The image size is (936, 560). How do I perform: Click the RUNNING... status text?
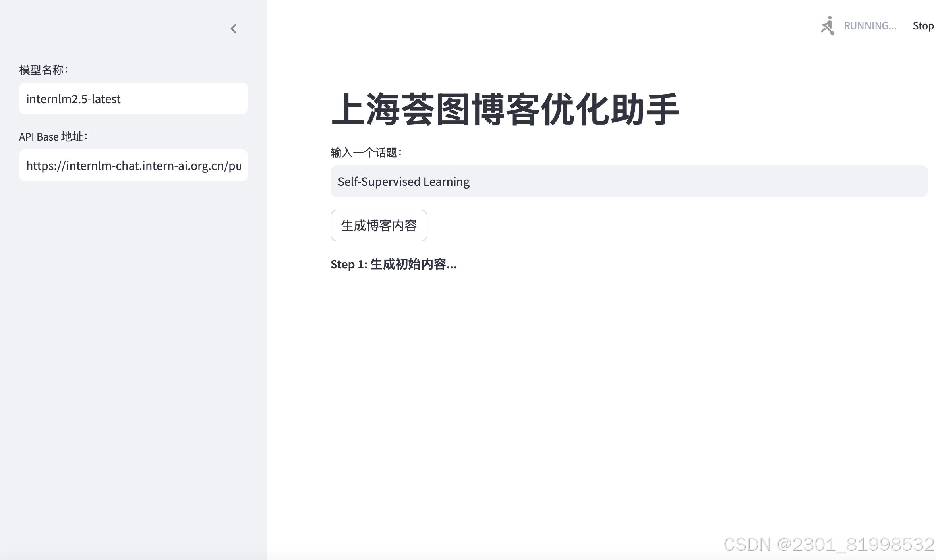(870, 26)
